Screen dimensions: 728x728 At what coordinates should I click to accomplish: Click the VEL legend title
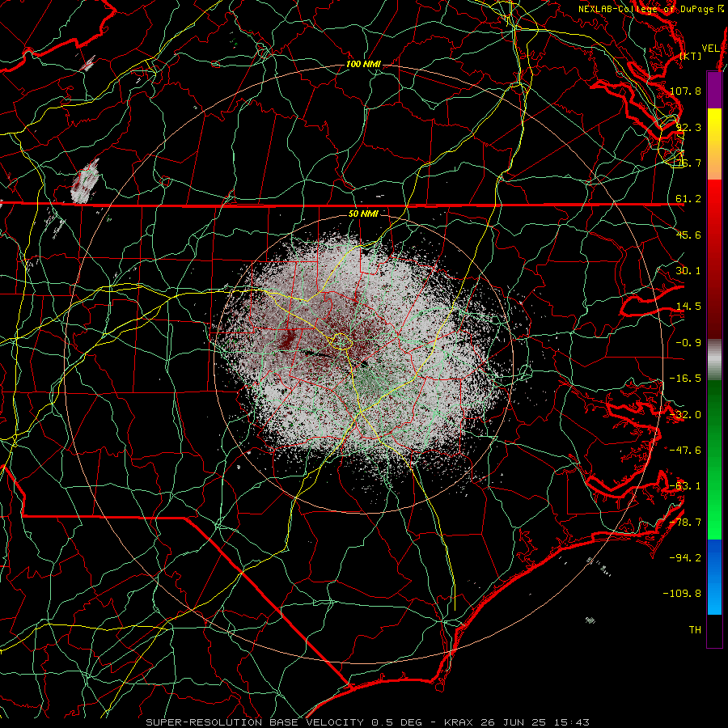(711, 49)
